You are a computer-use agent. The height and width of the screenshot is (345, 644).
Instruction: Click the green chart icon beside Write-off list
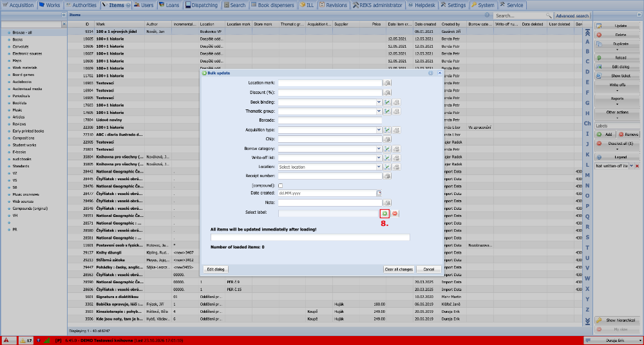pos(387,158)
